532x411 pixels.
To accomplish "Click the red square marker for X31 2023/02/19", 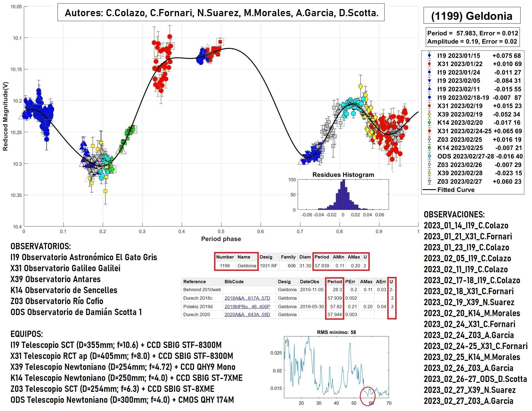I will [429, 106].
